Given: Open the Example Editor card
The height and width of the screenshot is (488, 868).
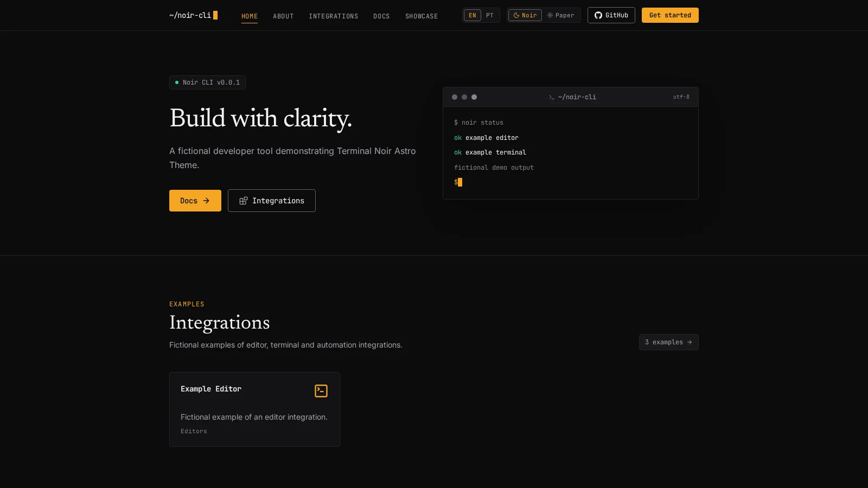Looking at the screenshot, I should 254,409.
